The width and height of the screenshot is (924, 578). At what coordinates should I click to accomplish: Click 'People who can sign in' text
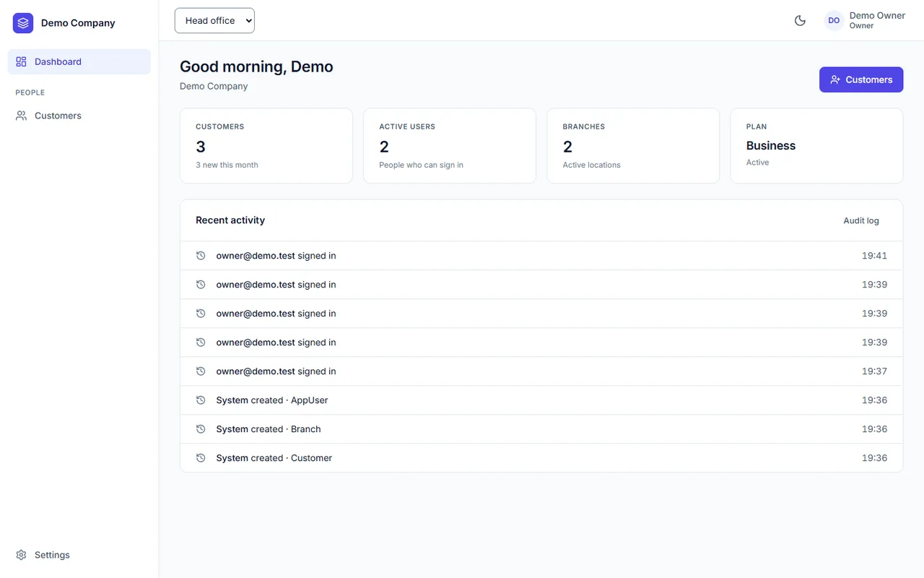pyautogui.click(x=421, y=165)
